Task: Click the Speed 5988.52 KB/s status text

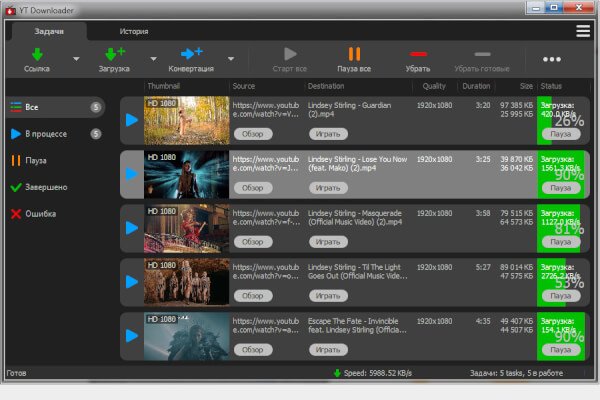Action: click(x=378, y=373)
